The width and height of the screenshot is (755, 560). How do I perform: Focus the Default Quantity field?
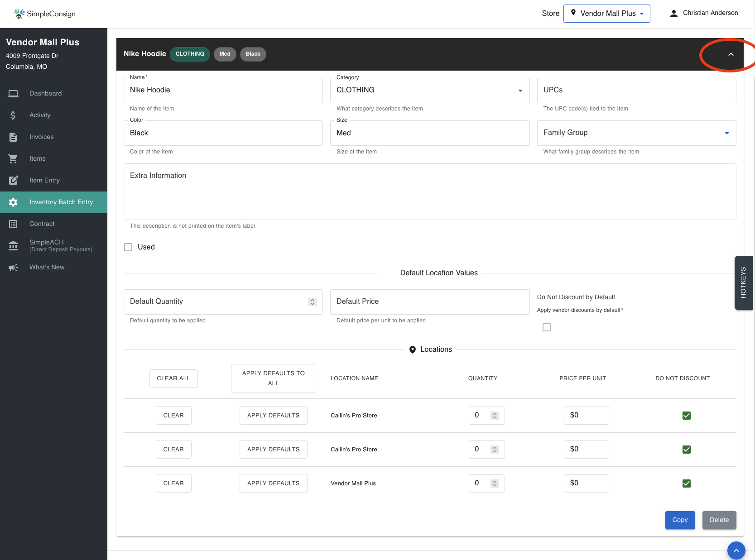pyautogui.click(x=223, y=302)
